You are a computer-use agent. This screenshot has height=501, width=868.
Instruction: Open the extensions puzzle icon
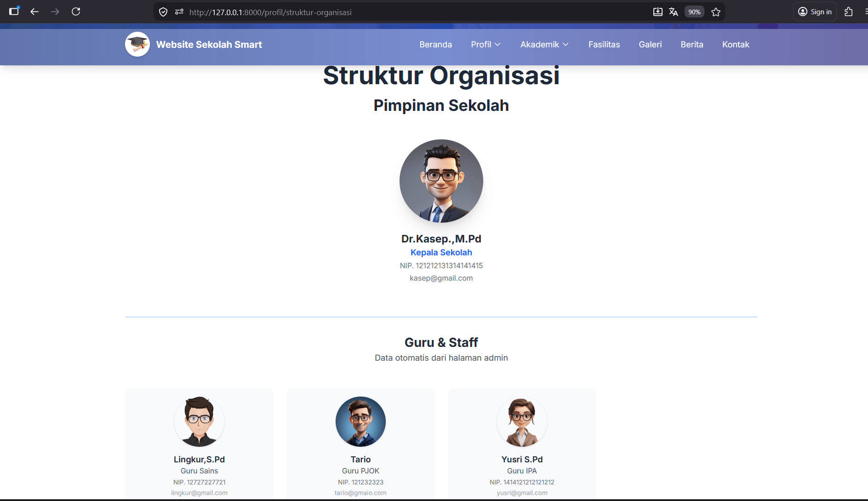pos(849,12)
